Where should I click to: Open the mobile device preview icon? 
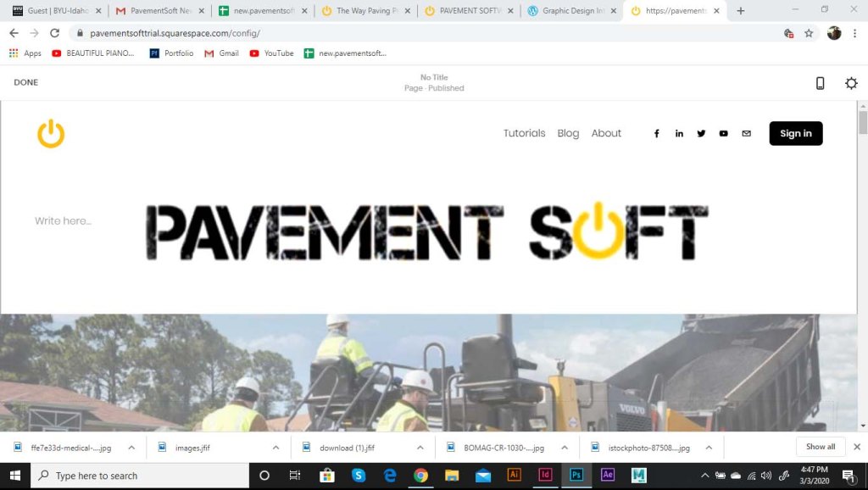(x=820, y=83)
